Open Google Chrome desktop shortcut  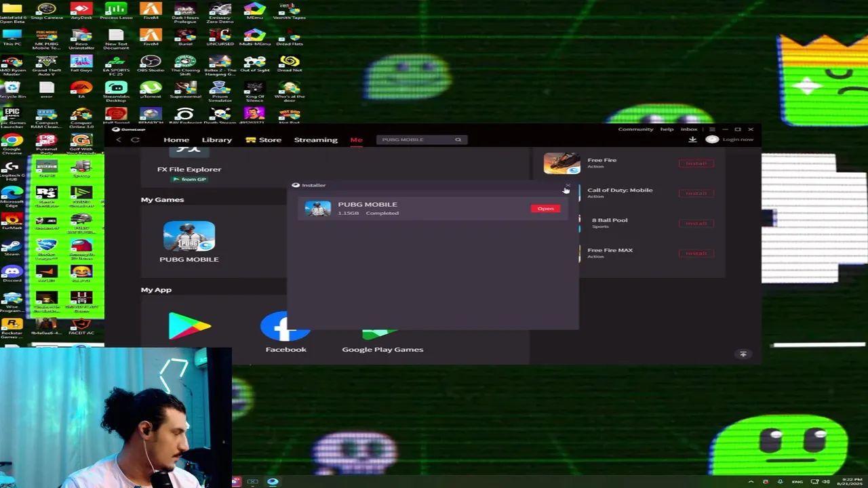tap(12, 144)
